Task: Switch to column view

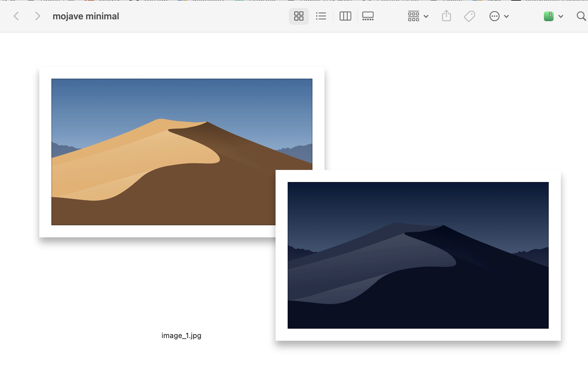Action: [x=345, y=16]
